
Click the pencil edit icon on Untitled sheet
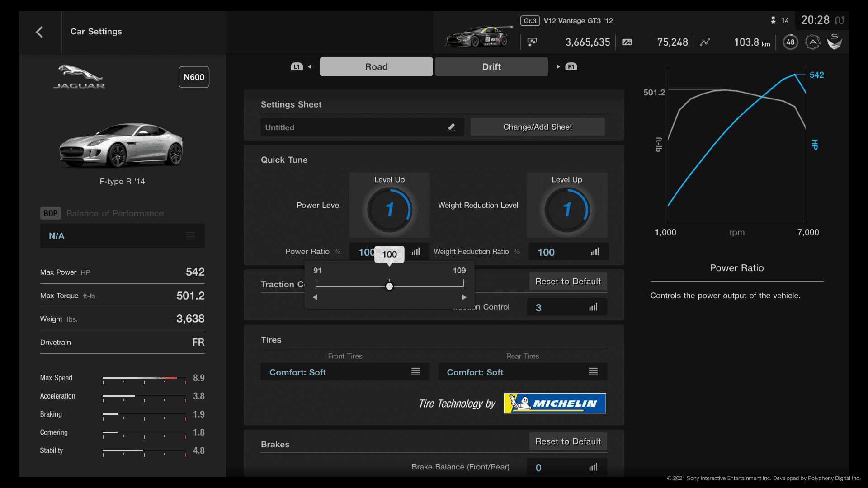[451, 127]
